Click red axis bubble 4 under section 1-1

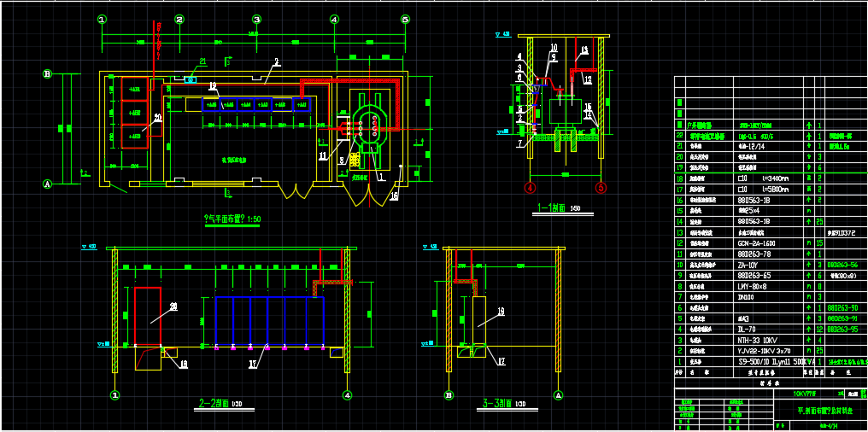pos(531,188)
